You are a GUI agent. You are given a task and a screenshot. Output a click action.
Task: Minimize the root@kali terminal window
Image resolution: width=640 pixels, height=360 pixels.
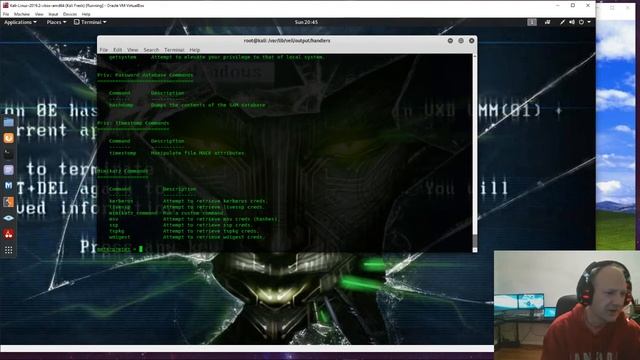coord(450,40)
